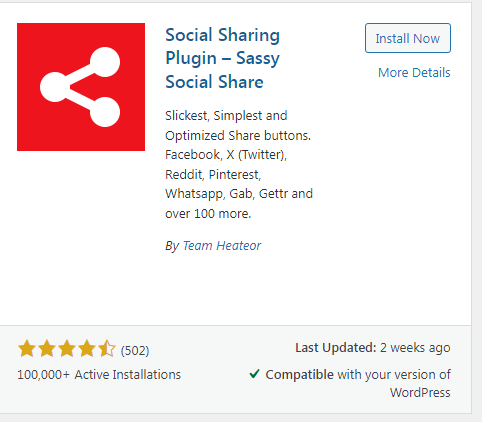Image resolution: width=482 pixels, height=422 pixels.
Task: Click the second rating star
Action: pos(47,349)
